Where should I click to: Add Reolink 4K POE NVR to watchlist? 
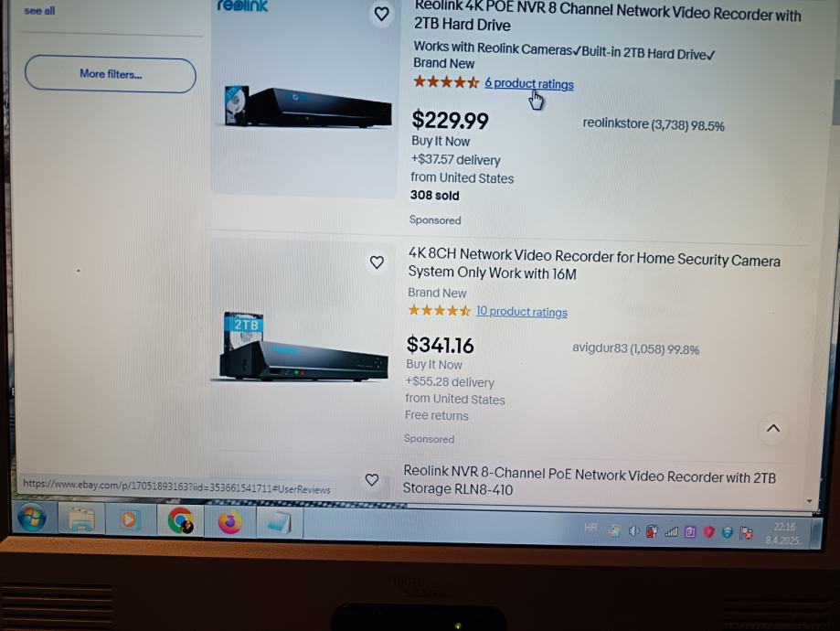coord(381,14)
